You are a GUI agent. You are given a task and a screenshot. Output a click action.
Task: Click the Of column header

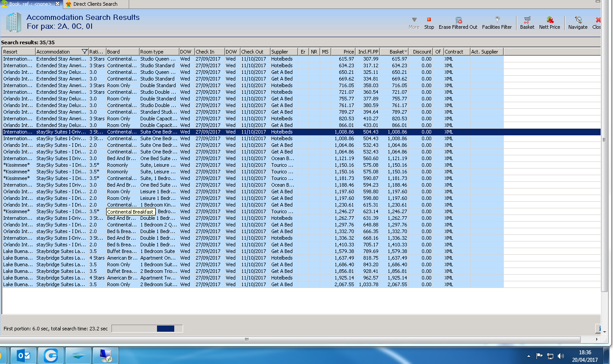438,52
